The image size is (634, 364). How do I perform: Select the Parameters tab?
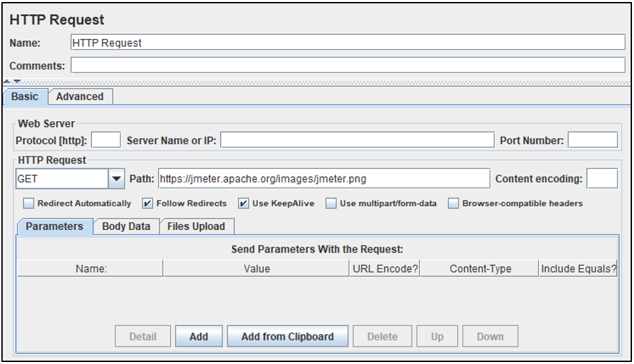(x=54, y=227)
